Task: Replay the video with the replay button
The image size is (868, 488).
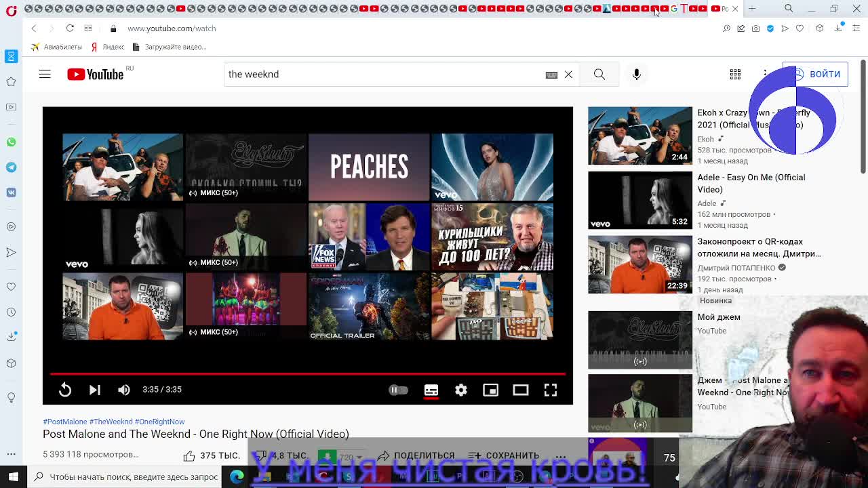Action: pyautogui.click(x=65, y=390)
